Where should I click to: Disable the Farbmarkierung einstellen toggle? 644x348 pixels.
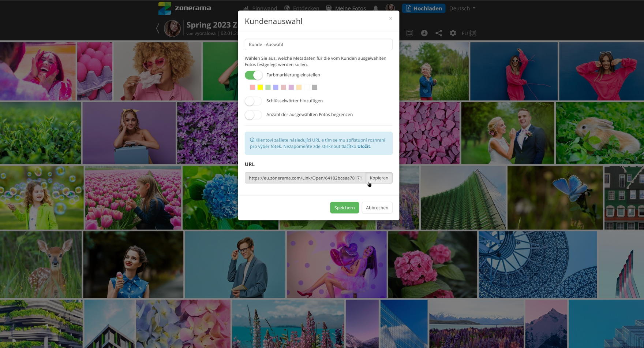(254, 75)
